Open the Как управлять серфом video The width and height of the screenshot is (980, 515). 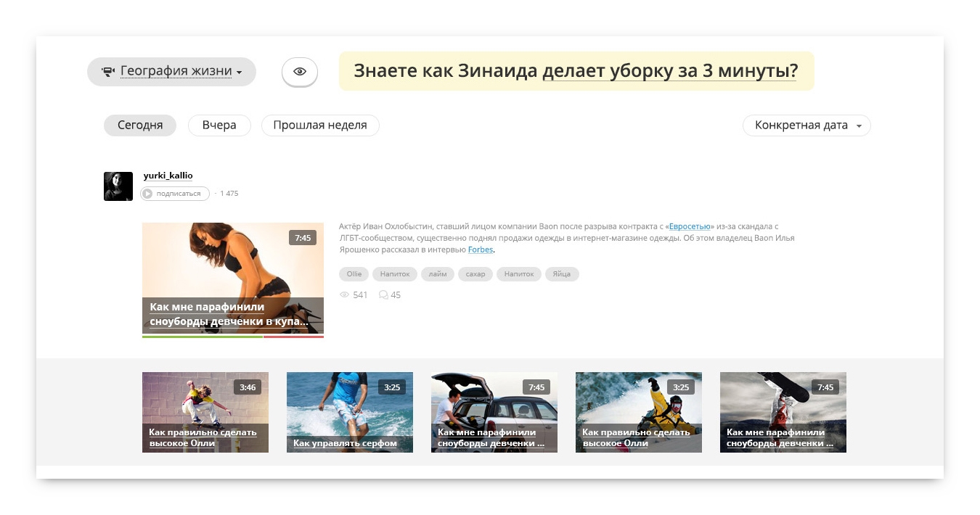click(350, 412)
